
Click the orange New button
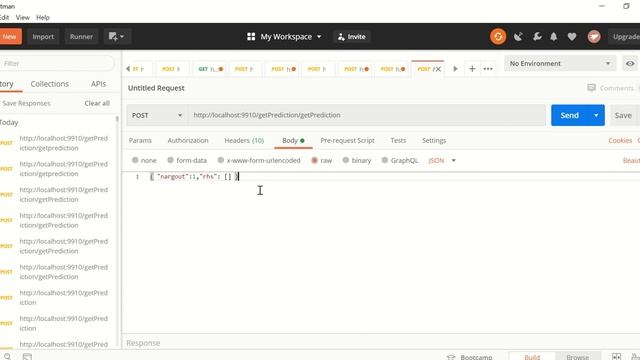pos(10,37)
